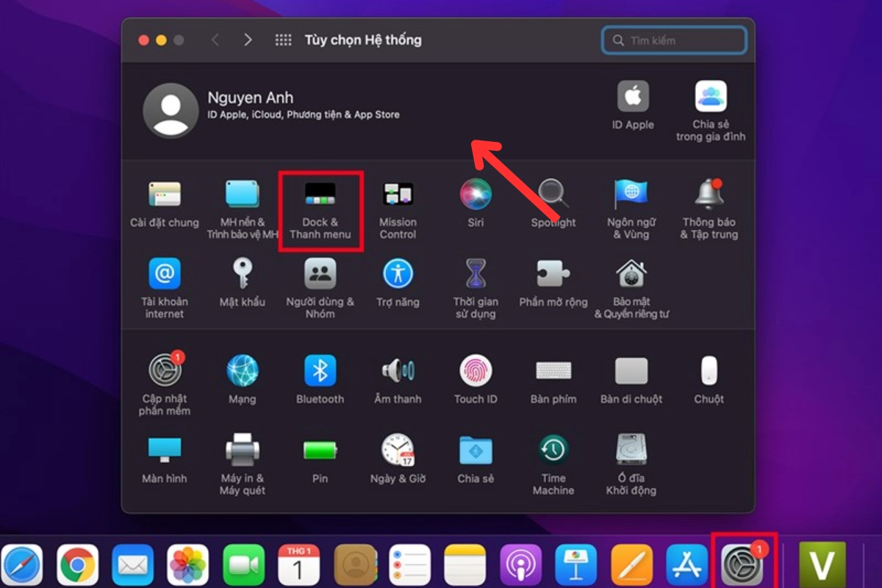The image size is (882, 588).
Task: Launch Google Chrome from the Dock
Action: coord(78,565)
